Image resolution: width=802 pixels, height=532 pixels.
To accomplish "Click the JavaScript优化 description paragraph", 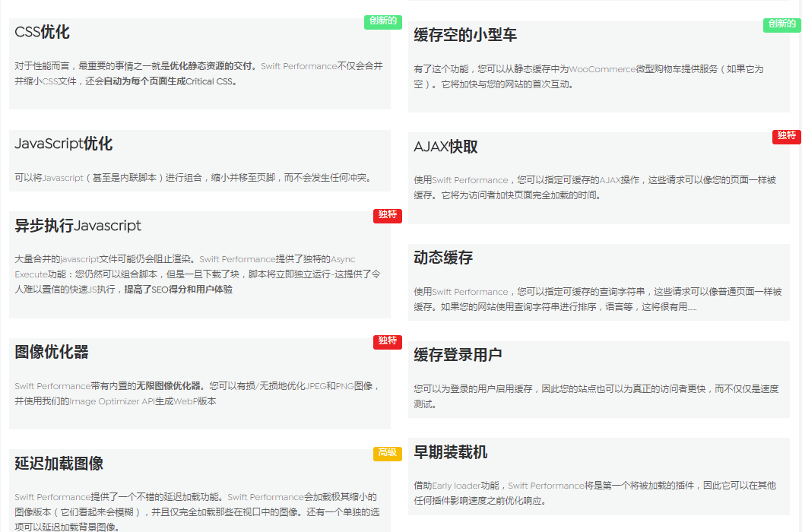I will pyautogui.click(x=193, y=178).
